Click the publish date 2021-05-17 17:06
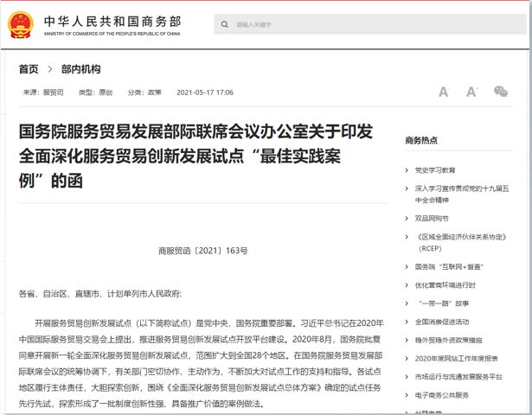The width and height of the screenshot is (532, 415). (205, 93)
